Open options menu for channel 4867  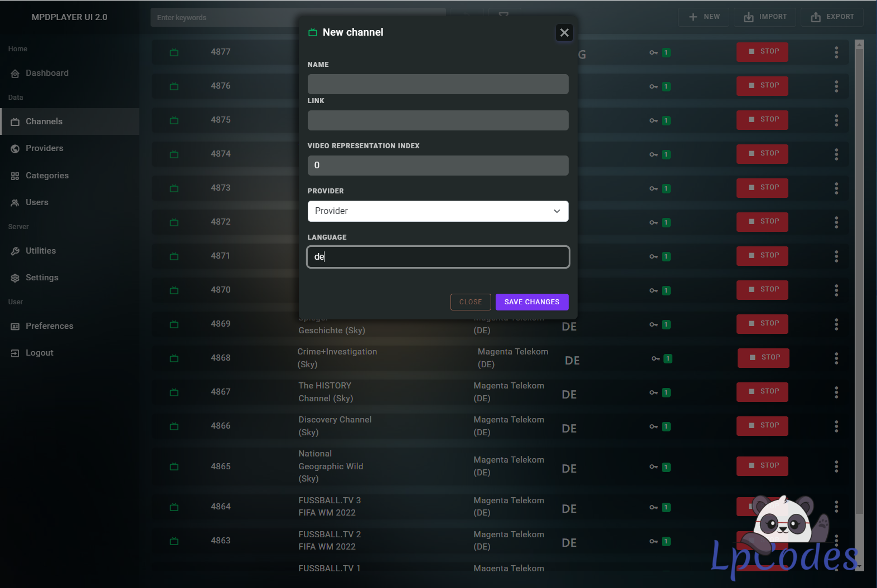pyautogui.click(x=836, y=392)
